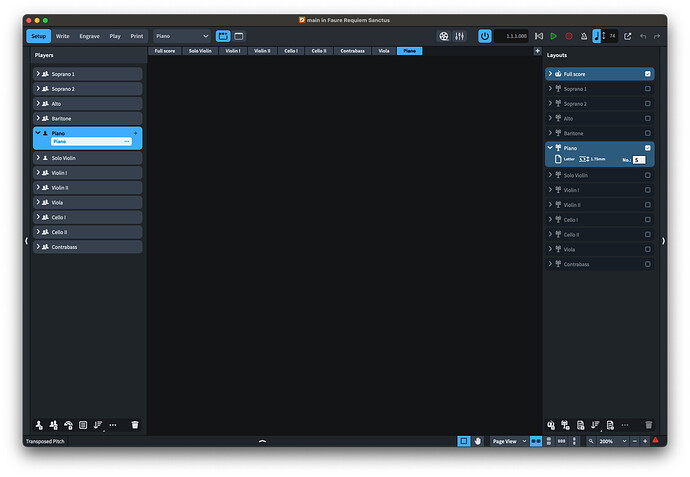Add a solo player in Players panel
Screen dimensions: 690x477
coord(39,425)
